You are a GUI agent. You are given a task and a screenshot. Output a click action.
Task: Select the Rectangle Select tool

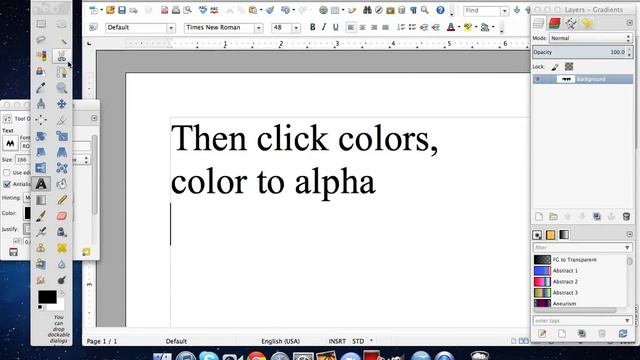tap(41, 24)
